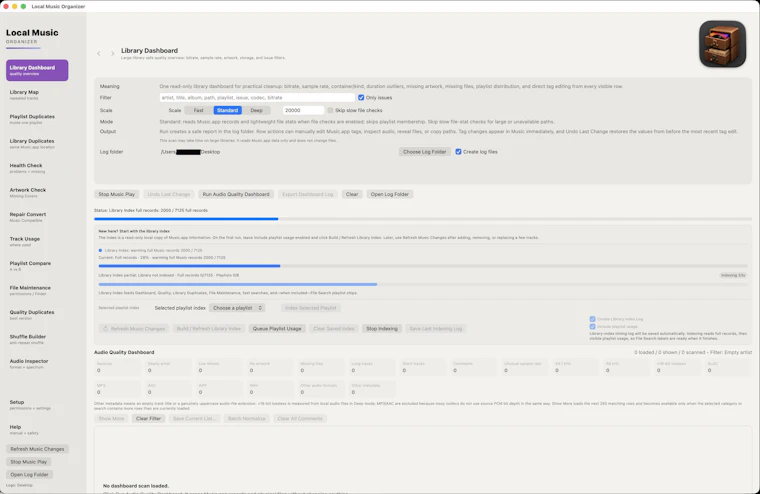Click Save Current List button
Viewport: 760px width, 494px height.
pos(194,418)
